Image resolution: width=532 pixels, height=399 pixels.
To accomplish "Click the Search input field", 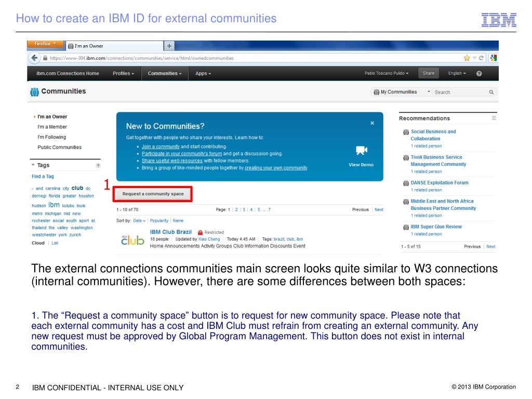I will tap(460, 92).
